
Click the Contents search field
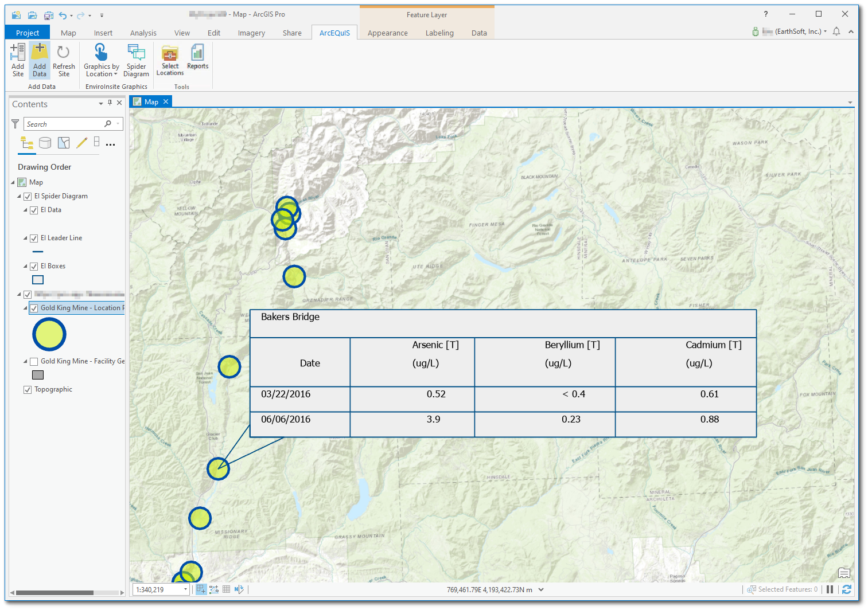73,124
